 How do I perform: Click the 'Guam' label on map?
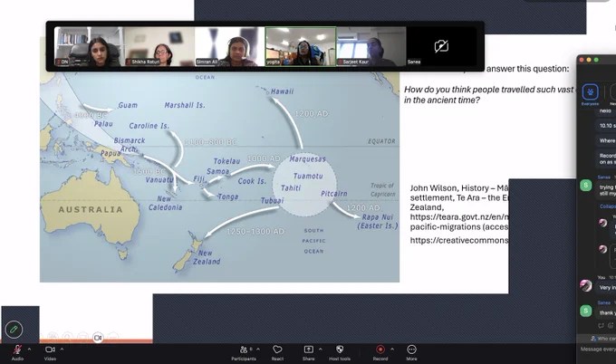pos(128,105)
